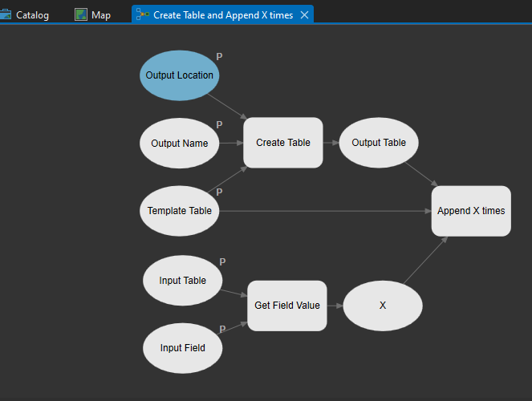The width and height of the screenshot is (532, 401).
Task: Select the Input Table variable oval
Action: (182, 281)
